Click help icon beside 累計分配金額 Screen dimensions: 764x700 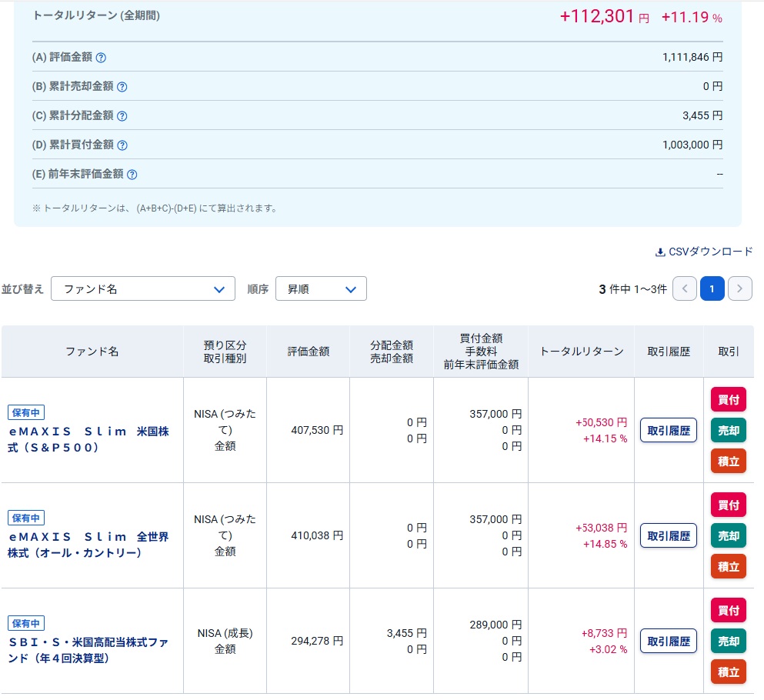tap(122, 116)
